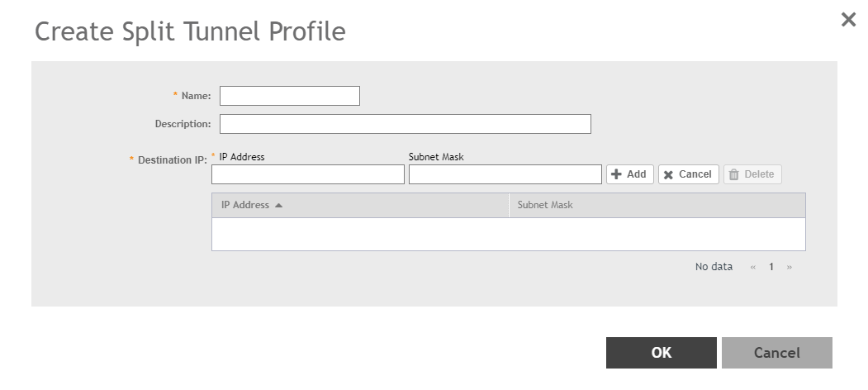Click the Subnet Mask column header
The image size is (868, 390).
545,205
